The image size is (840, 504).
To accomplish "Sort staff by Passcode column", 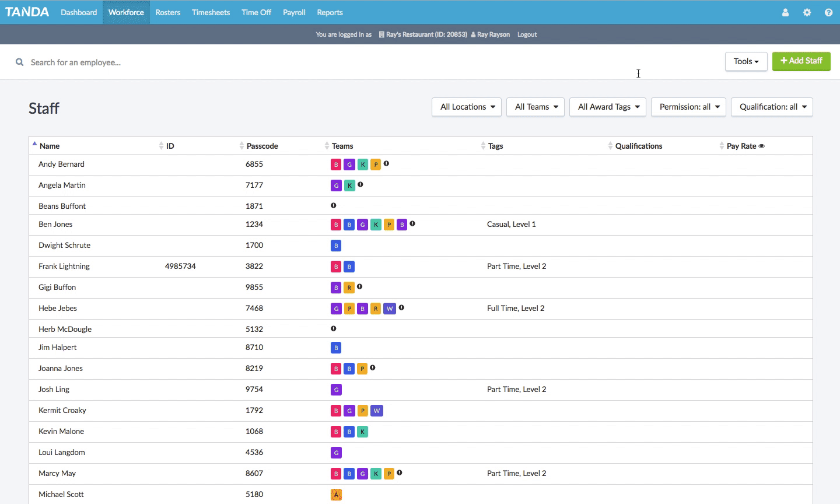I will (x=262, y=146).
